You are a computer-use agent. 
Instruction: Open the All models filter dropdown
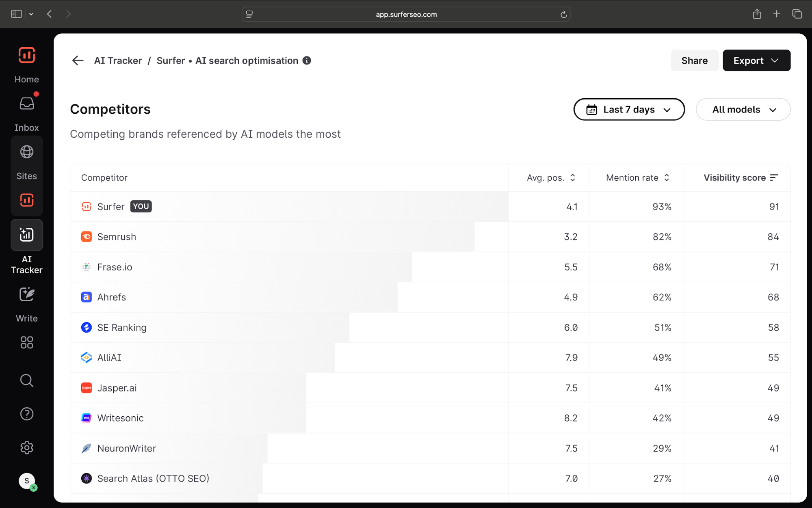743,110
